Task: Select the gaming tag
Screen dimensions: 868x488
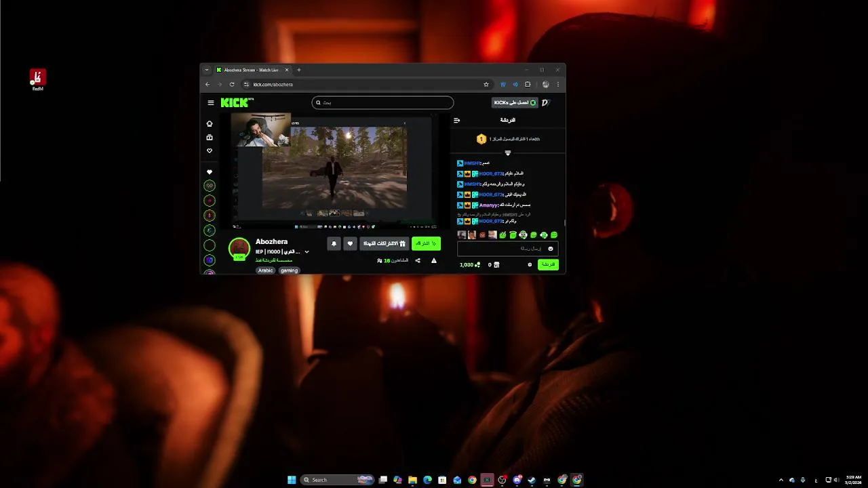Action: pos(290,270)
